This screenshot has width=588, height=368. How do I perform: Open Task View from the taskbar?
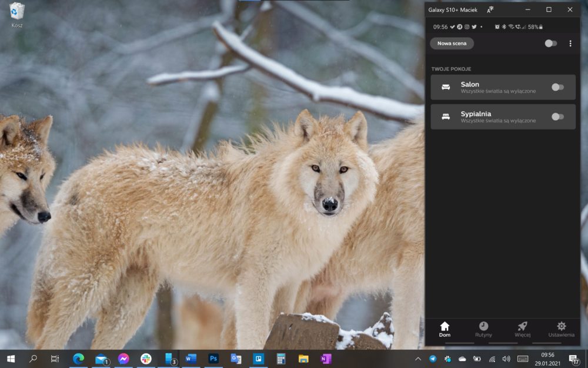(x=55, y=359)
